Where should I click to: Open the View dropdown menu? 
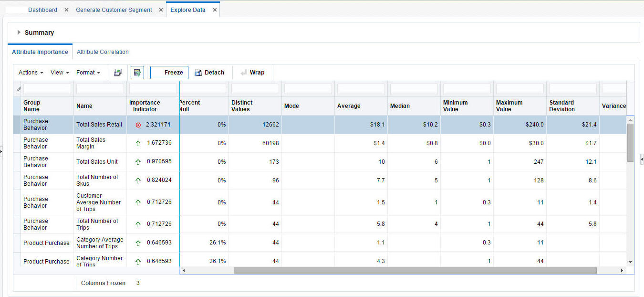point(60,73)
